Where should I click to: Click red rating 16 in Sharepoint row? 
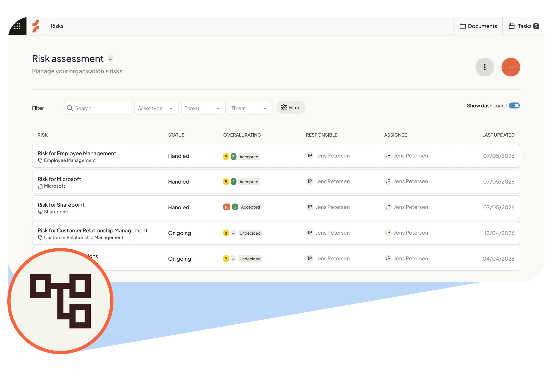click(x=227, y=207)
